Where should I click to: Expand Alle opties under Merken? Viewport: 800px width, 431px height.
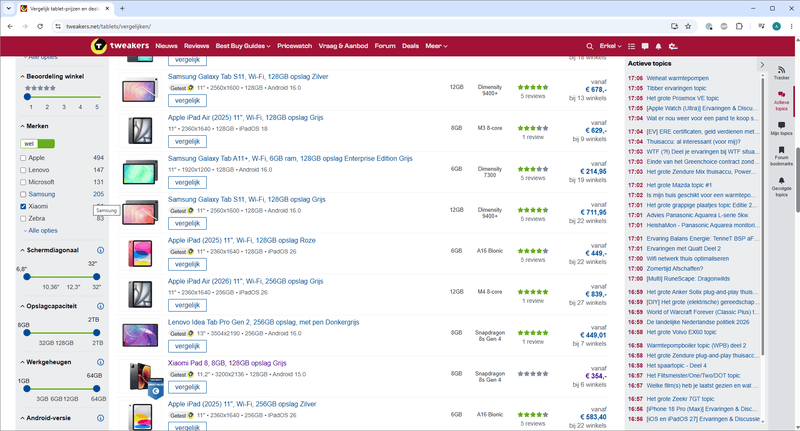coord(40,231)
